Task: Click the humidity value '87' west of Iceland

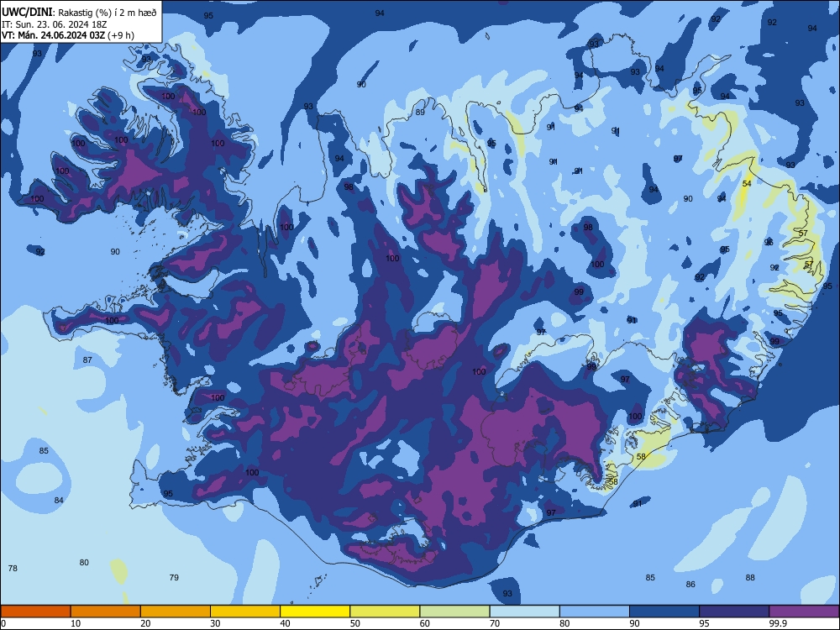Action: tap(87, 360)
